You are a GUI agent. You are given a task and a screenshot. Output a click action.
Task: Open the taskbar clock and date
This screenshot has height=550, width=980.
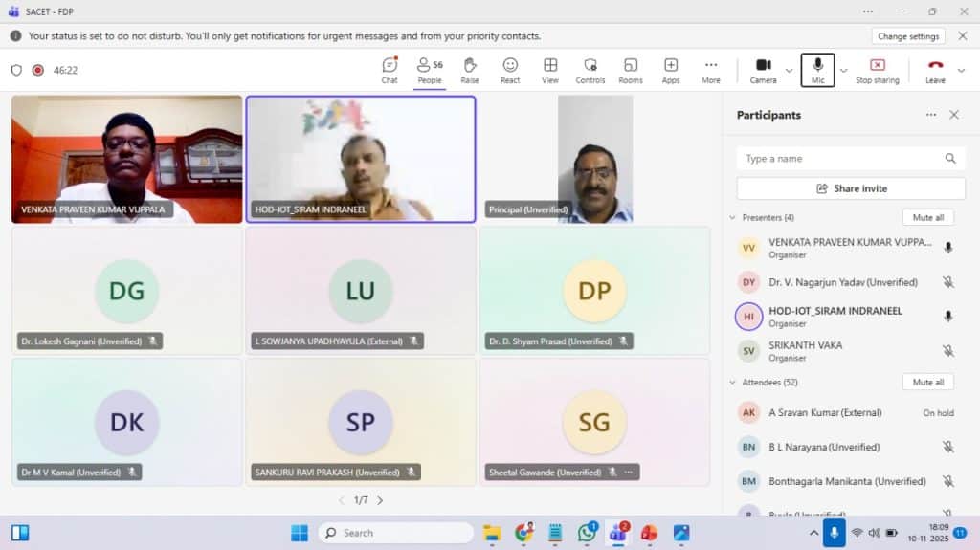click(x=928, y=533)
